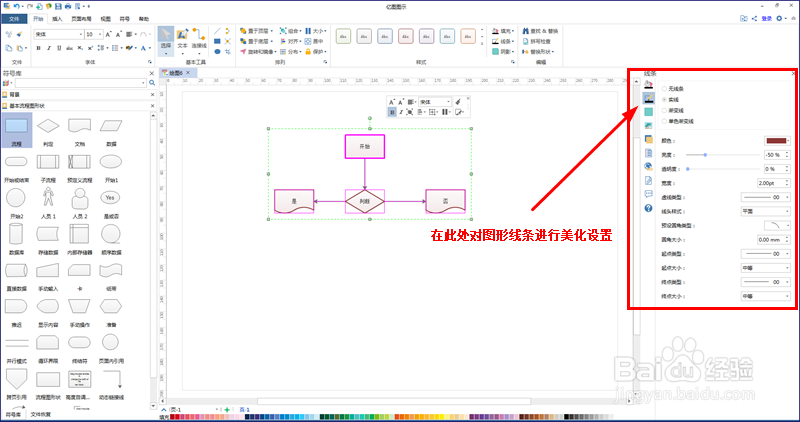
Task: Click the 透明度 transparency slider handle
Action: [x=688, y=169]
